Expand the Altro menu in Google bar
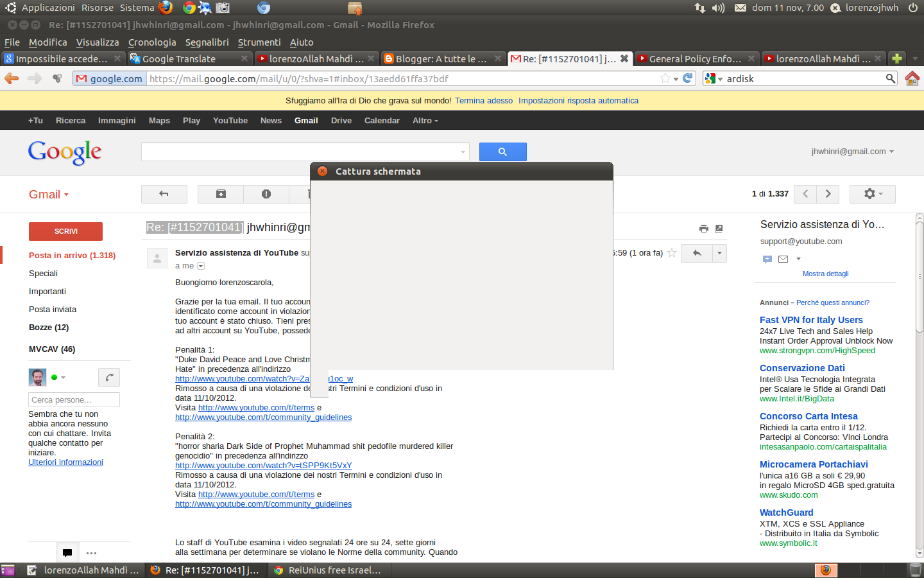The height and width of the screenshot is (578, 924). point(425,121)
